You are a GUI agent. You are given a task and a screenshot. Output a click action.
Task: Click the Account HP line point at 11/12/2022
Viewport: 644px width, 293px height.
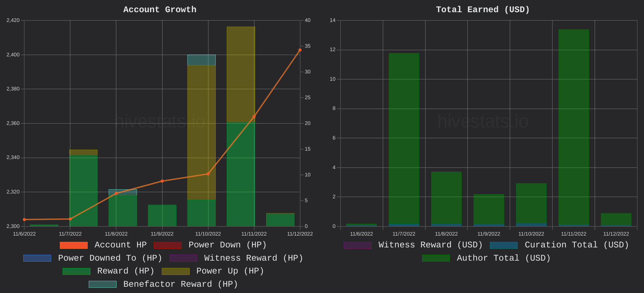tap(300, 50)
